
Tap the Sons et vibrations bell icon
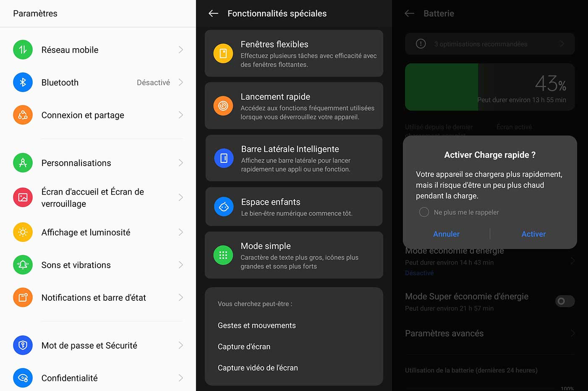tap(23, 265)
